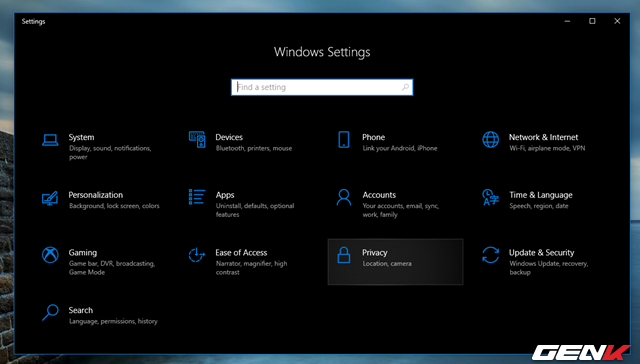The image size is (640, 364).
Task: Open the Network & Internet globe icon
Action: 490,140
